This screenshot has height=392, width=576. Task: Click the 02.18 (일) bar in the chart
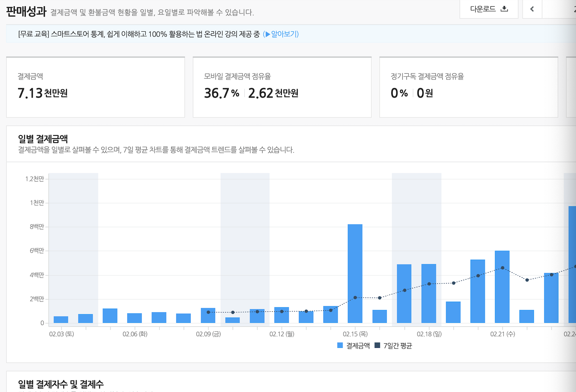click(x=429, y=293)
